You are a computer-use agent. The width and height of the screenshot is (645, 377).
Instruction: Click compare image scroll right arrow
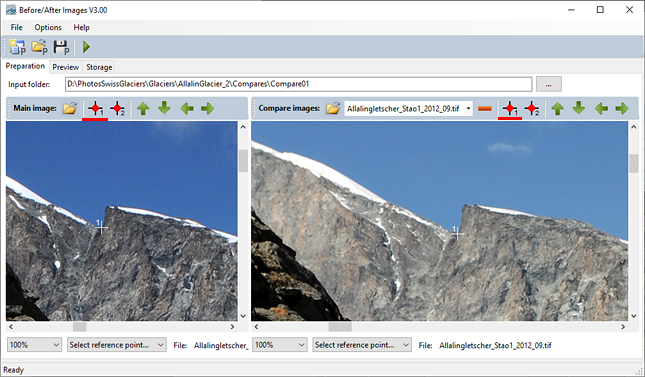(623, 327)
